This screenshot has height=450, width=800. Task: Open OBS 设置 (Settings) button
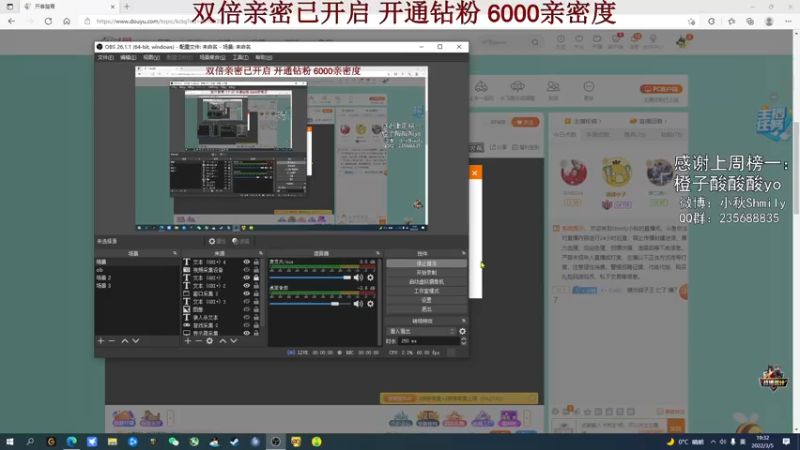(427, 300)
